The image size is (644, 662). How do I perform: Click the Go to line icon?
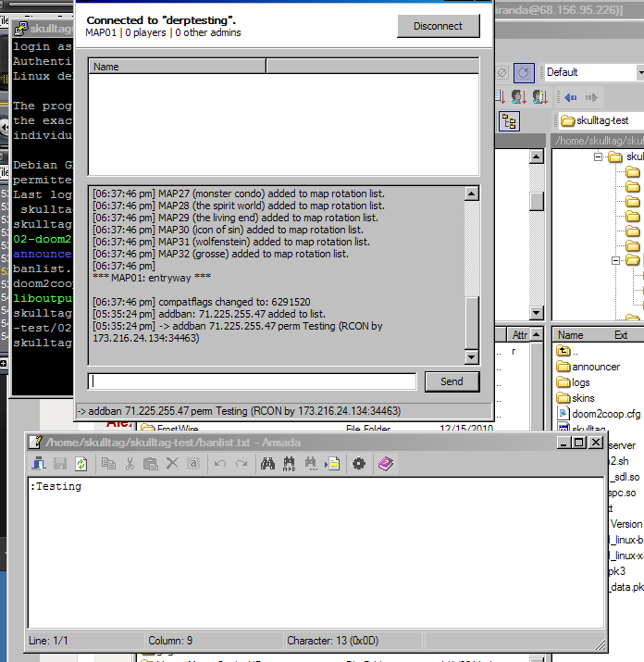[331, 464]
